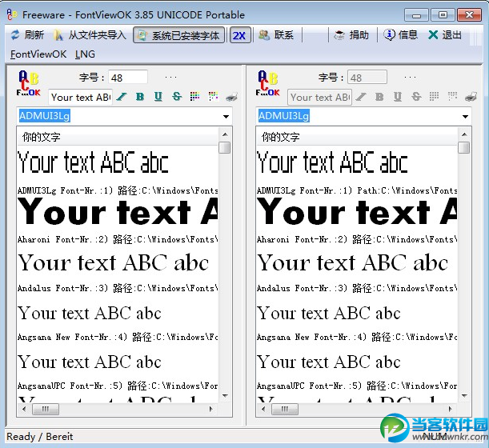
Task: Open the left panel text color picker
Action: (194, 97)
